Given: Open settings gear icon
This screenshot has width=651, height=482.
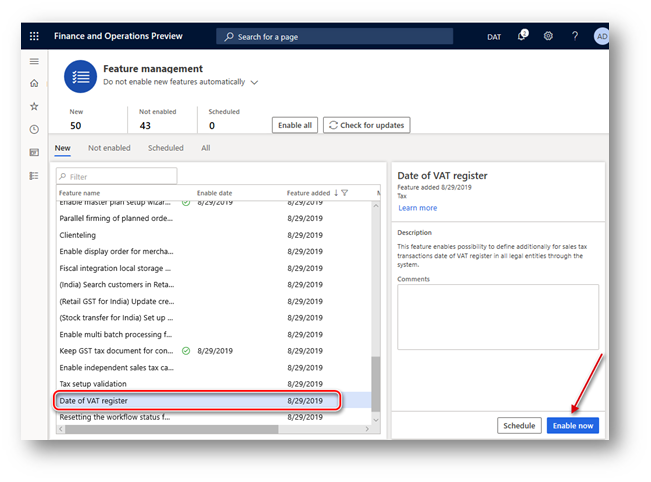Looking at the screenshot, I should point(548,36).
